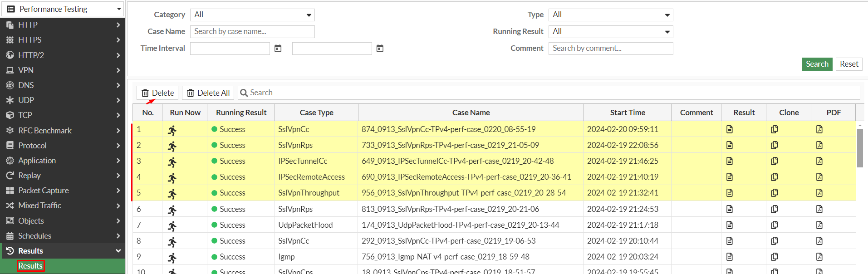Open end date calendar picker
Image resolution: width=868 pixels, height=274 pixels.
pyautogui.click(x=380, y=49)
